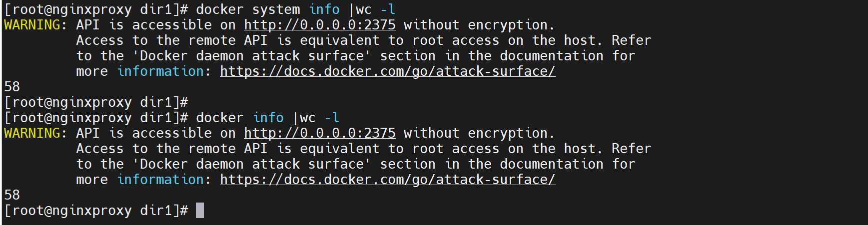Click the word 'system' in the first command
868x225 pixels.
[276, 9]
